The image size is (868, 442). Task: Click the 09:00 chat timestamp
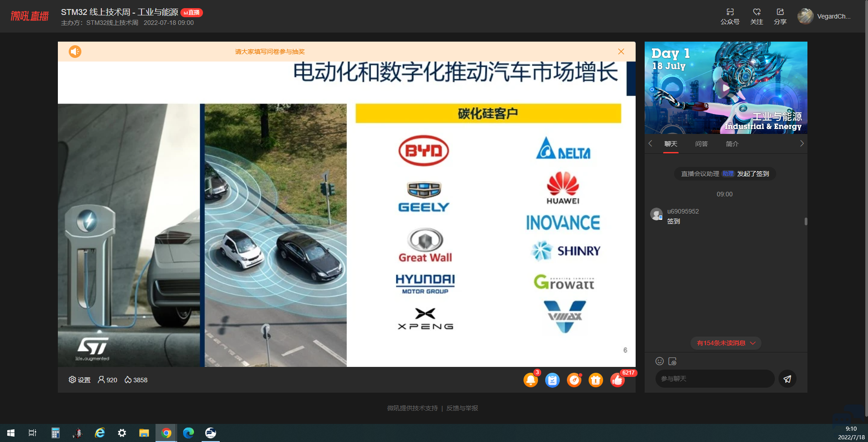click(725, 194)
